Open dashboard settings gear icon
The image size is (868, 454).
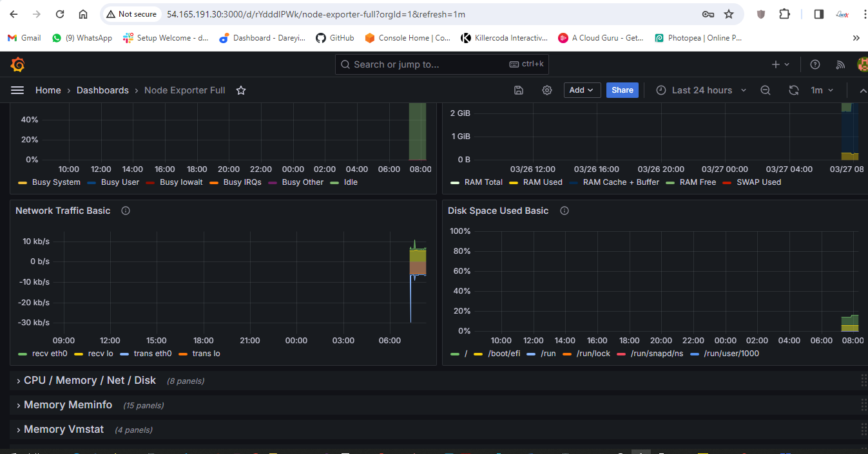point(547,90)
